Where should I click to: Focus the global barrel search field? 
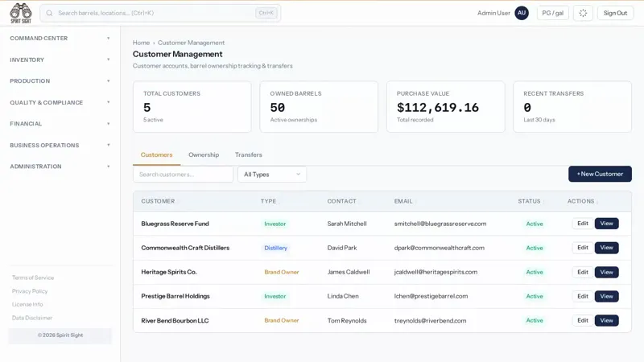click(x=160, y=13)
